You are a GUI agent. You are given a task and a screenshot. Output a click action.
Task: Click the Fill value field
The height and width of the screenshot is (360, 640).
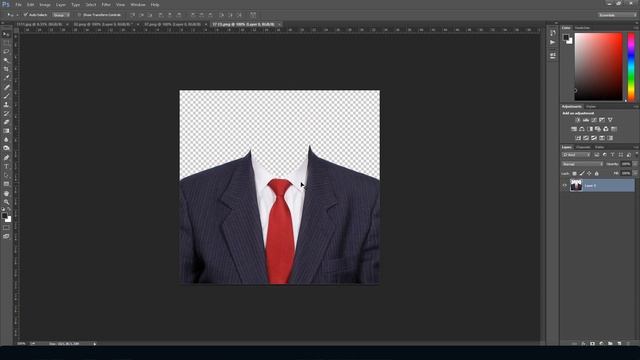(x=626, y=173)
